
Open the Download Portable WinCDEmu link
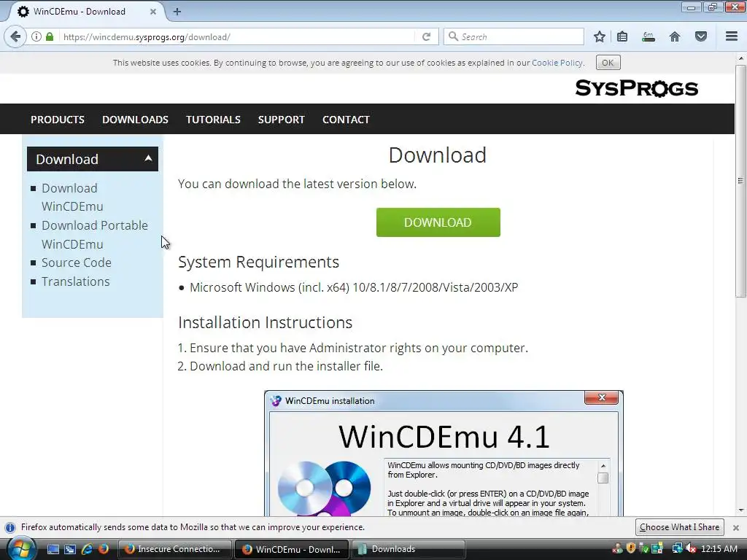pyautogui.click(x=95, y=234)
